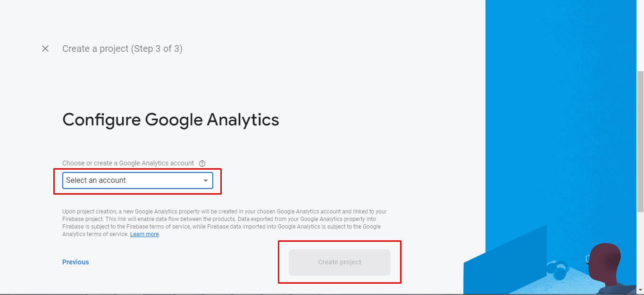This screenshot has height=295, width=644.
Task: Click the help icon beside the account label
Action: pos(202,164)
